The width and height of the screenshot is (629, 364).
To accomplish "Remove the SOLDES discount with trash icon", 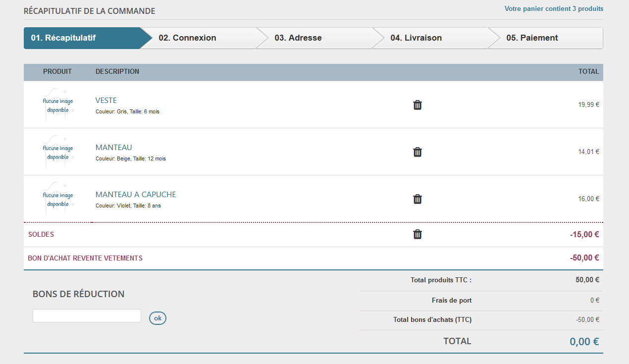I will pyautogui.click(x=418, y=234).
